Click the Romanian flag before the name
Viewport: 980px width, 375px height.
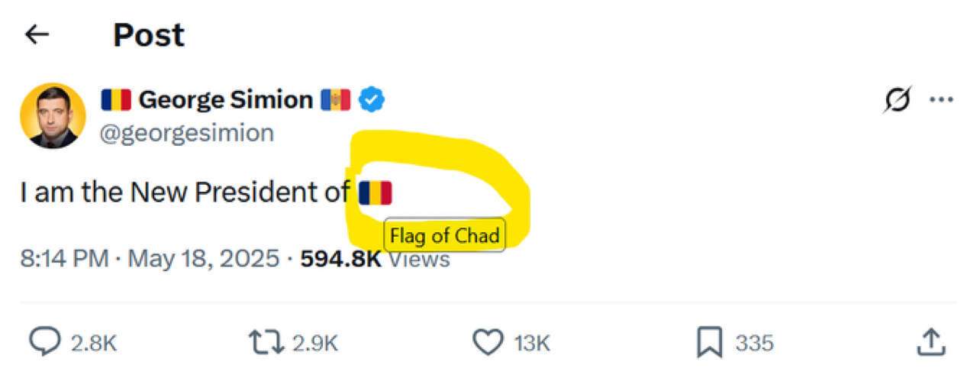click(x=116, y=100)
